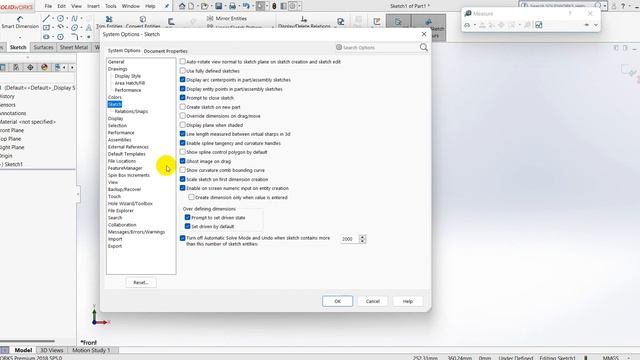Click the help question mark icon
Viewport: 640px width, 360px height.
(623, 6)
